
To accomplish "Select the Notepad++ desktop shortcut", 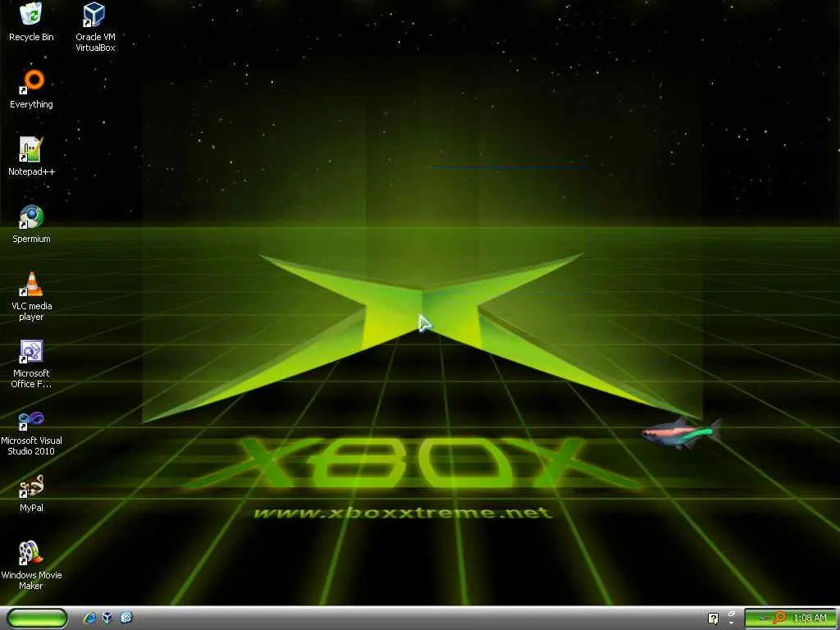I will pyautogui.click(x=31, y=157).
